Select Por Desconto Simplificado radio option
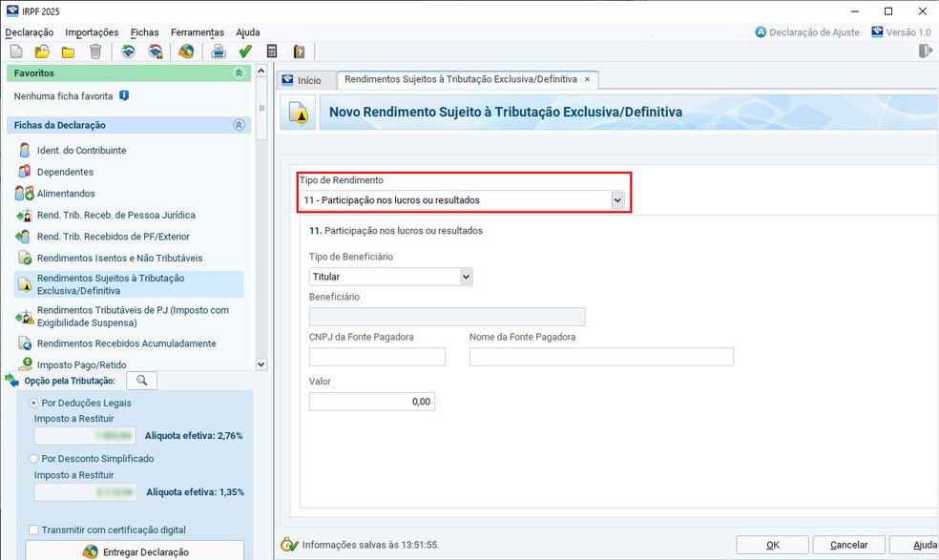Screen dimensions: 939x560 34,459
